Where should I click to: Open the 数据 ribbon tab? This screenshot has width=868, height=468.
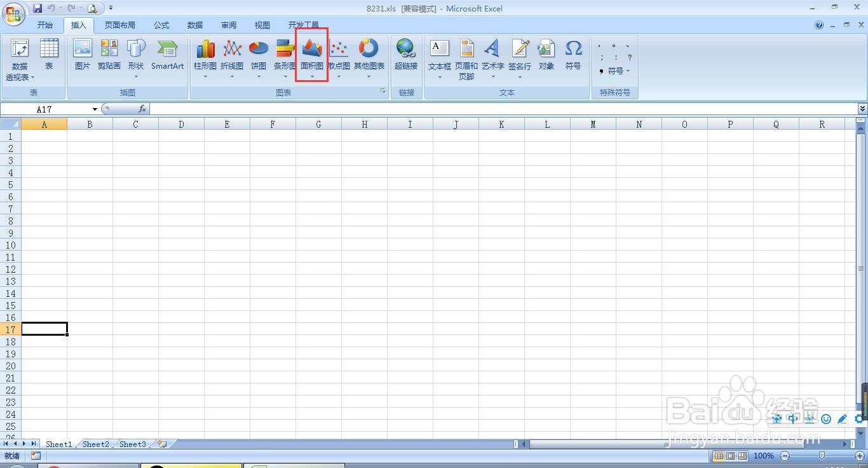pyautogui.click(x=195, y=25)
